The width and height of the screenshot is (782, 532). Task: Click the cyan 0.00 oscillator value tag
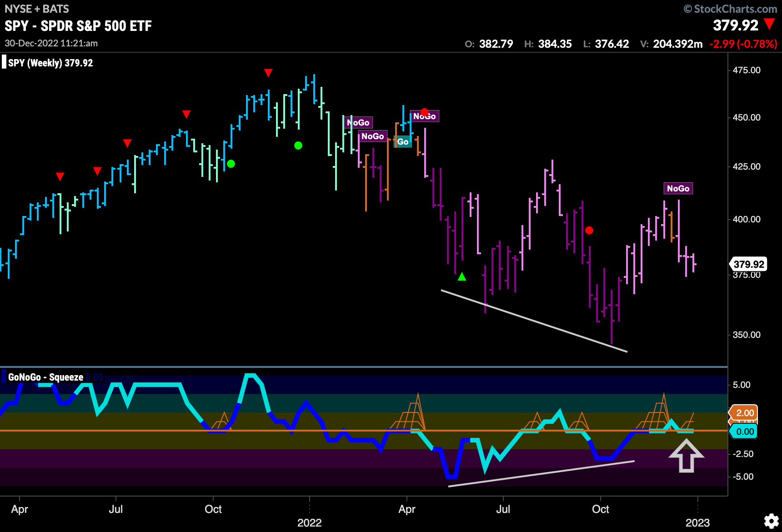[x=744, y=432]
